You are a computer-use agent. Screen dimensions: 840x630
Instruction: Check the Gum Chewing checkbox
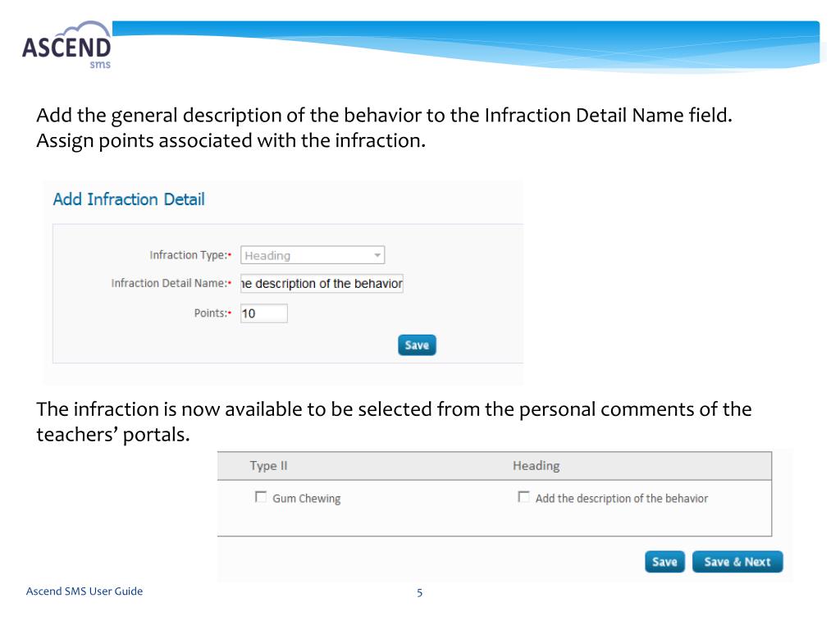coord(260,497)
